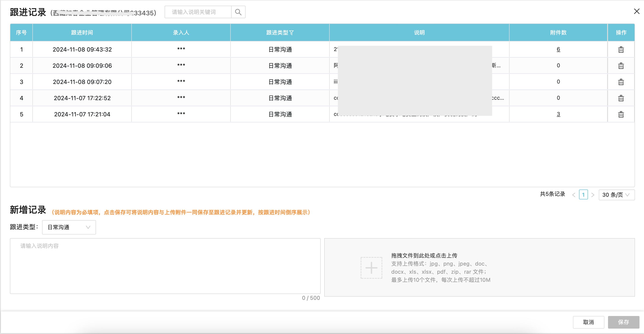Remove the record dated 2024-11-07 17:22:52
This screenshot has width=644, height=334.
click(621, 98)
